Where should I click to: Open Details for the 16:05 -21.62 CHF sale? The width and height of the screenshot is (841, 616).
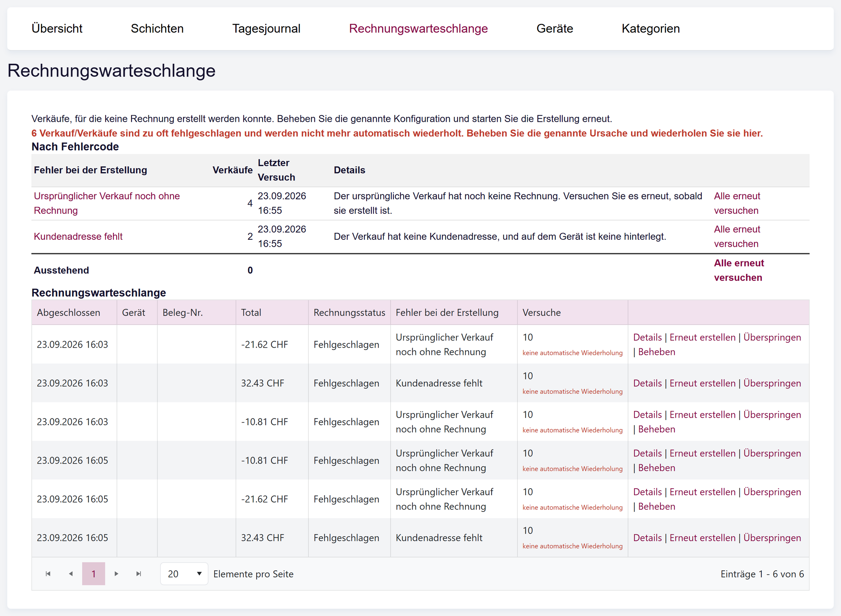pos(648,492)
